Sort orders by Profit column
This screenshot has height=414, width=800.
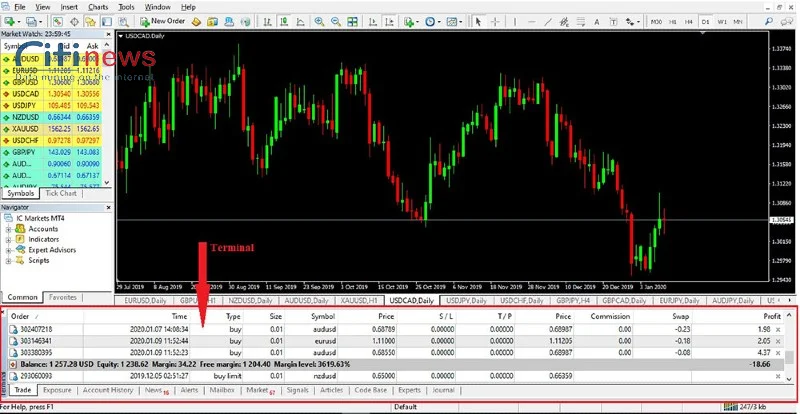point(771,316)
